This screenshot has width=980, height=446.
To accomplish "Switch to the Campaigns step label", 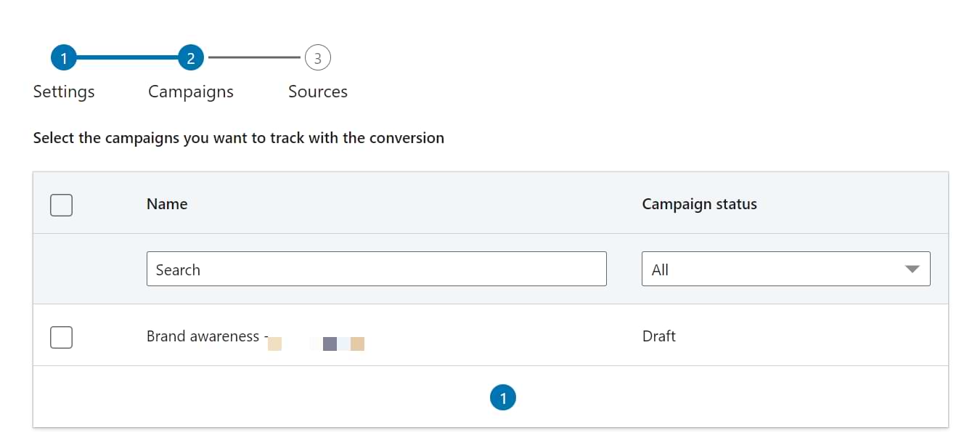I will coord(191,92).
